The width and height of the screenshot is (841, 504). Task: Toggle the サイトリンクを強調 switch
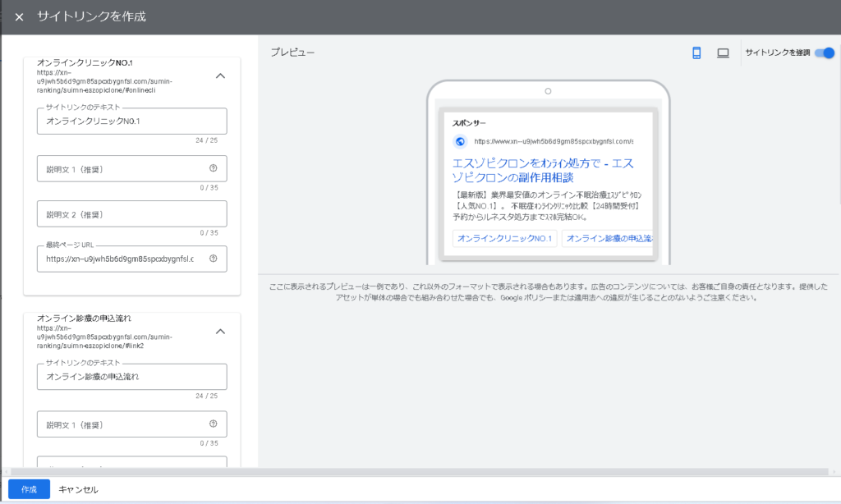pos(825,53)
